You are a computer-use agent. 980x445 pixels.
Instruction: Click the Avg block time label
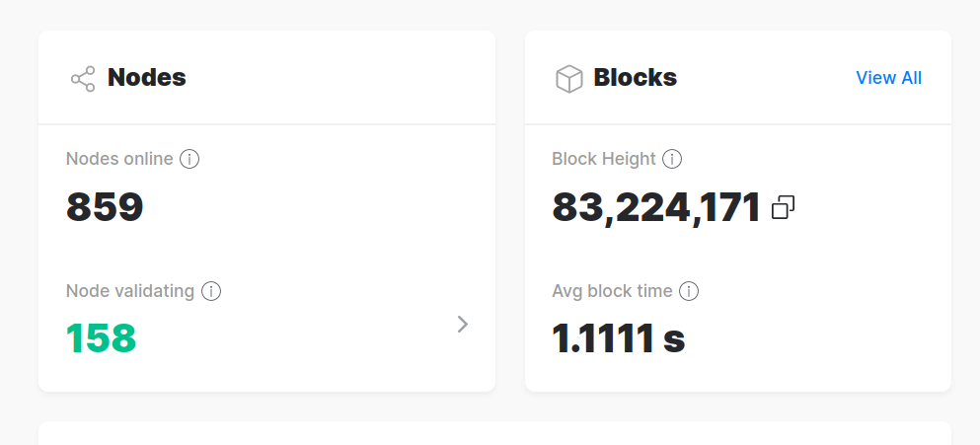coord(612,291)
